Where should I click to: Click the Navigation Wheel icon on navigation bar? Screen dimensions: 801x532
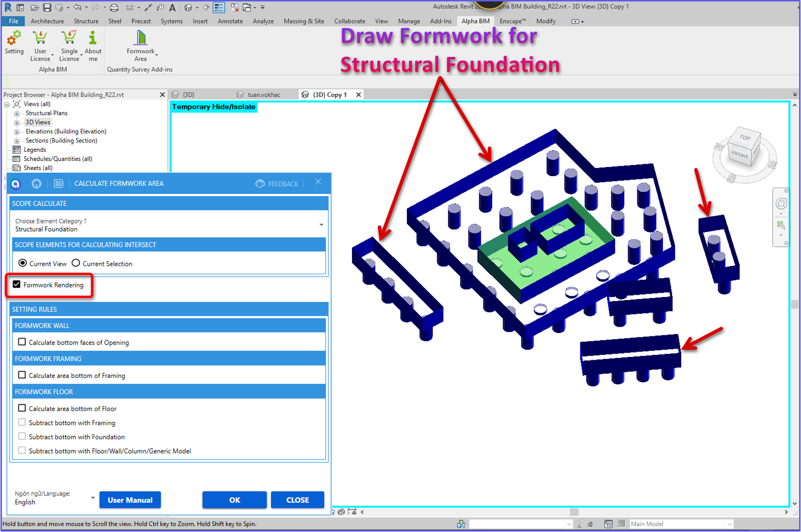(781, 204)
